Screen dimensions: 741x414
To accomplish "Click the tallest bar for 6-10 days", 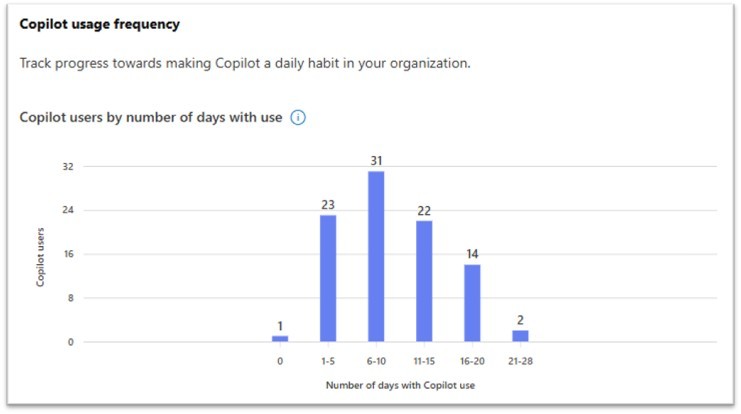I will coord(376,256).
